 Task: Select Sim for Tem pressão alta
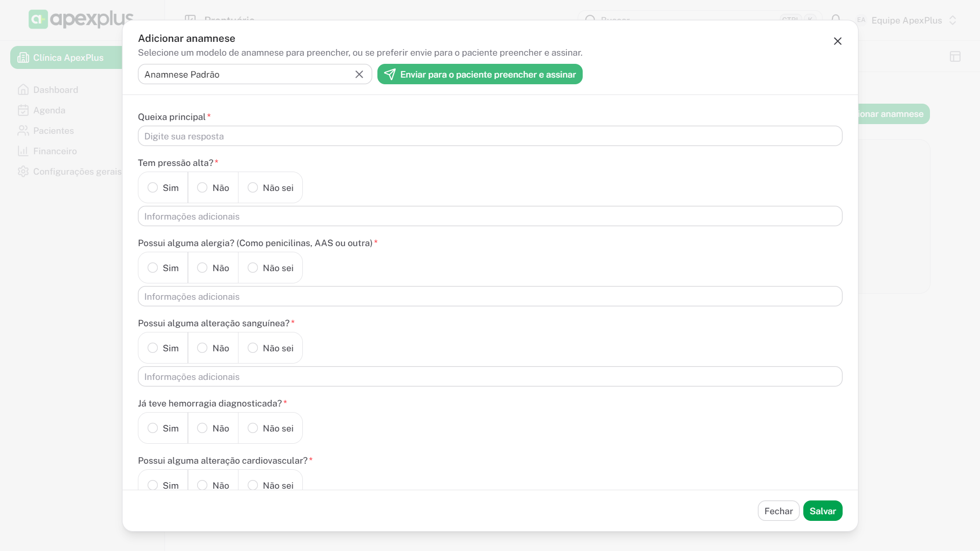point(153,188)
